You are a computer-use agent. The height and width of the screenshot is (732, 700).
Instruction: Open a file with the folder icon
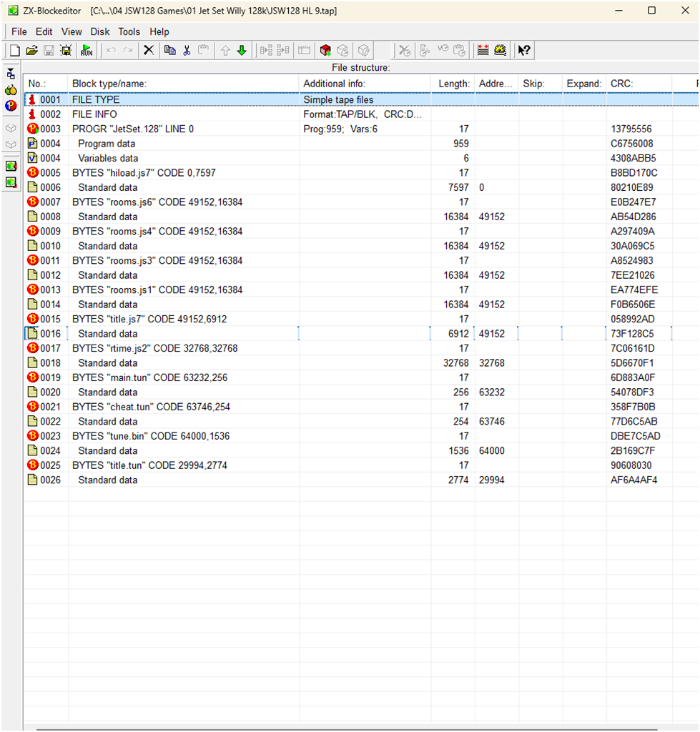tap(31, 50)
